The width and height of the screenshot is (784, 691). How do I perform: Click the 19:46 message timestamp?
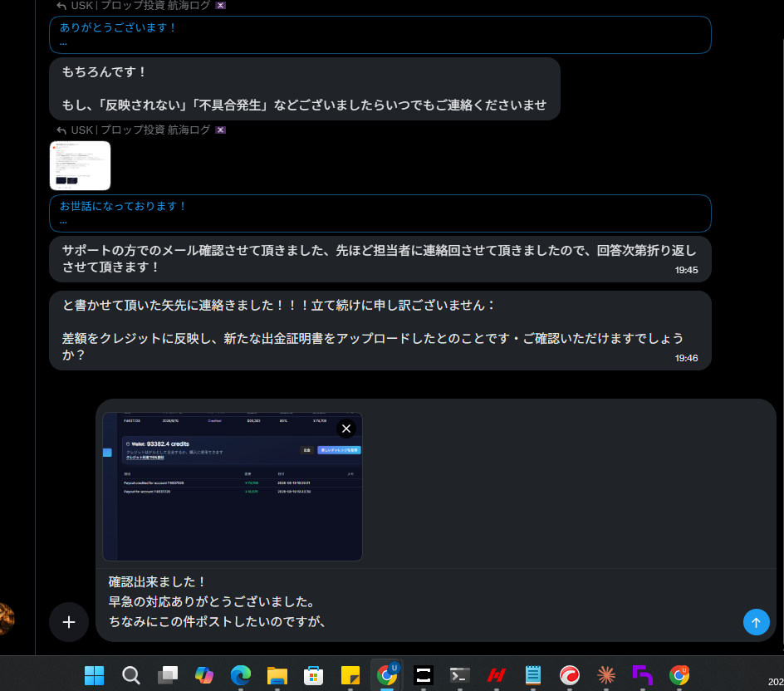point(686,358)
